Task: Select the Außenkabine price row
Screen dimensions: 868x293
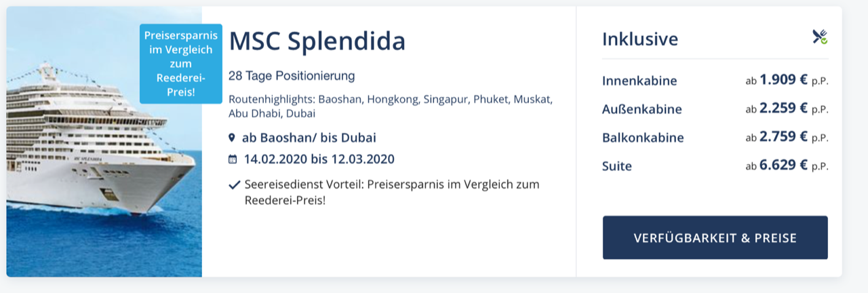Action: pos(715,109)
